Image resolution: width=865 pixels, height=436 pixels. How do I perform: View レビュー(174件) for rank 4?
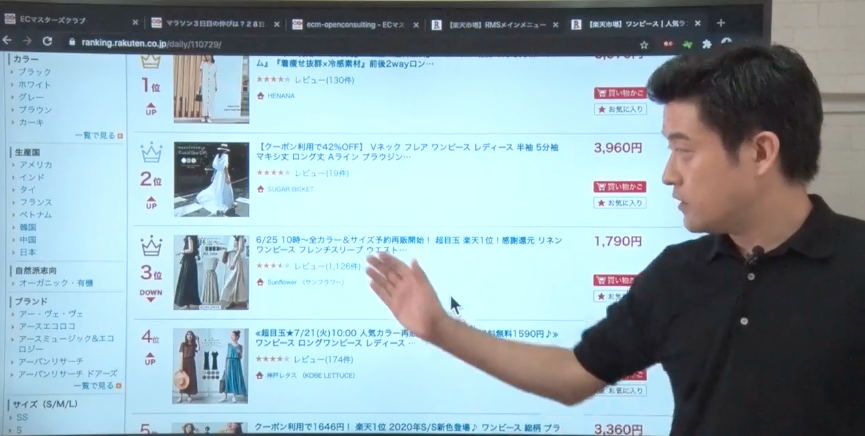(323, 360)
